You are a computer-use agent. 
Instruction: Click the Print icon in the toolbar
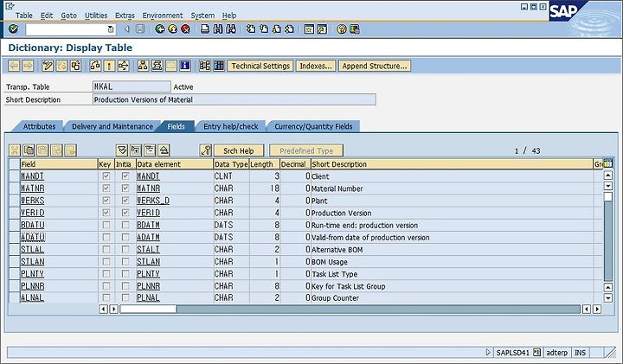tap(205, 29)
